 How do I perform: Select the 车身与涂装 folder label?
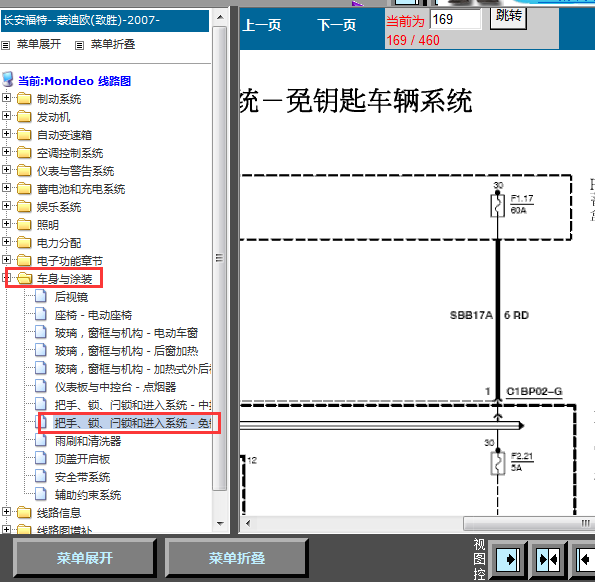pyautogui.click(x=65, y=279)
